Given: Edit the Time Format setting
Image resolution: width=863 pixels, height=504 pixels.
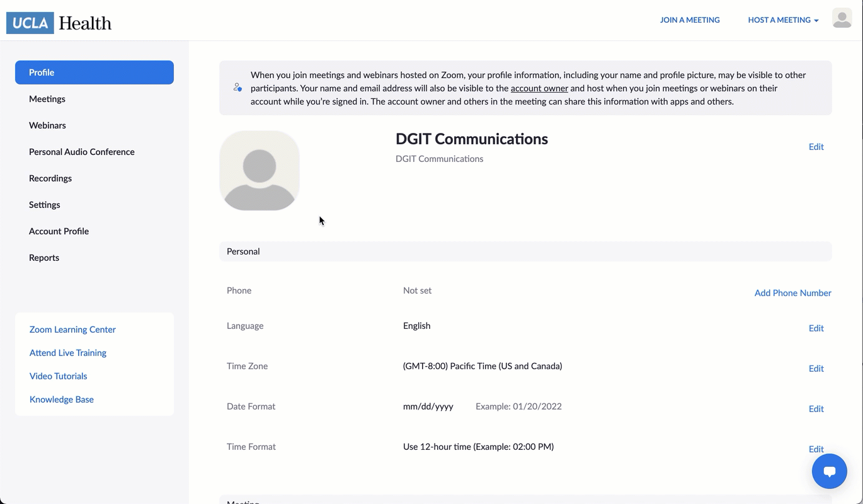Looking at the screenshot, I should (816, 449).
